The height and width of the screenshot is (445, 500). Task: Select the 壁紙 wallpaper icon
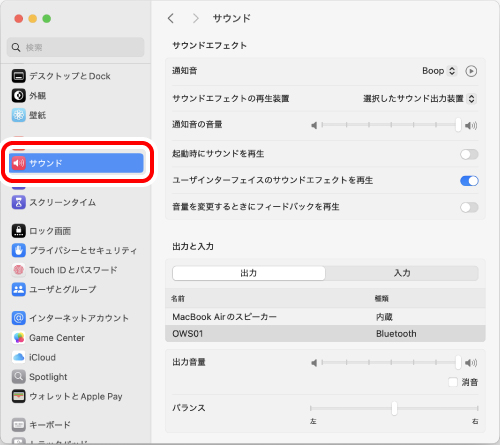coord(19,115)
